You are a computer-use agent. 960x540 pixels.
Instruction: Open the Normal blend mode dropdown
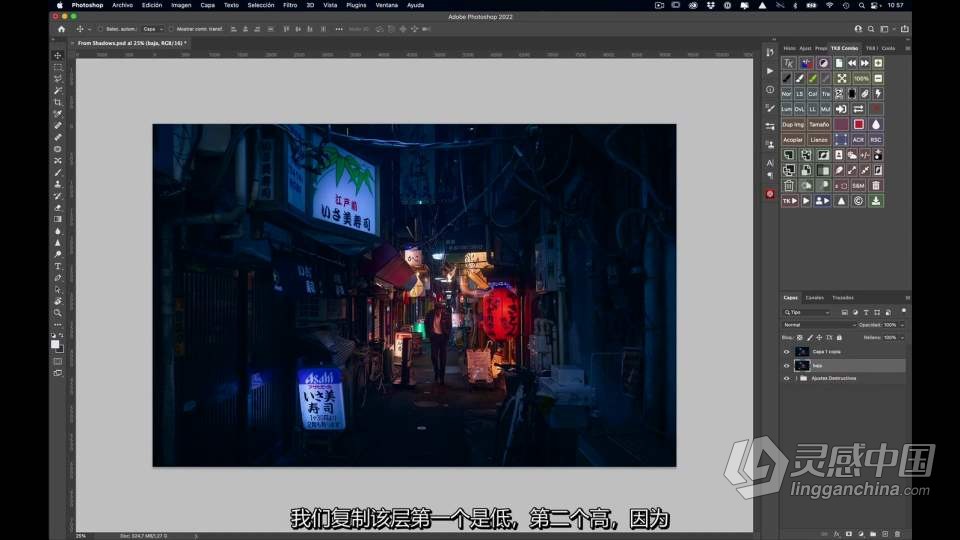(x=819, y=325)
